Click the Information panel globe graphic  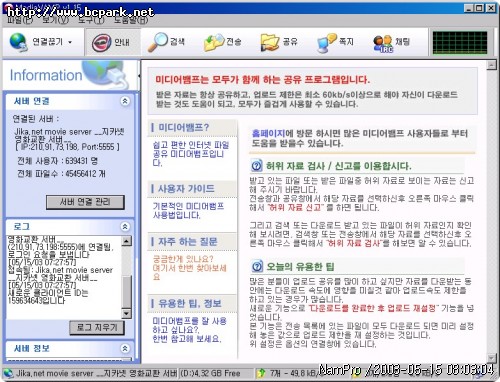pos(104,75)
